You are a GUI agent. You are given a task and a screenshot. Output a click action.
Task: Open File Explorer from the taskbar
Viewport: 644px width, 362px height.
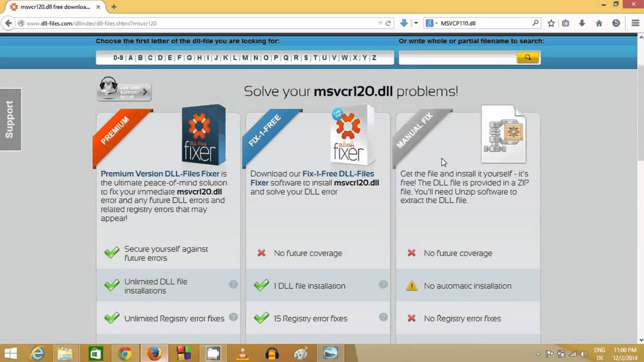point(65,353)
